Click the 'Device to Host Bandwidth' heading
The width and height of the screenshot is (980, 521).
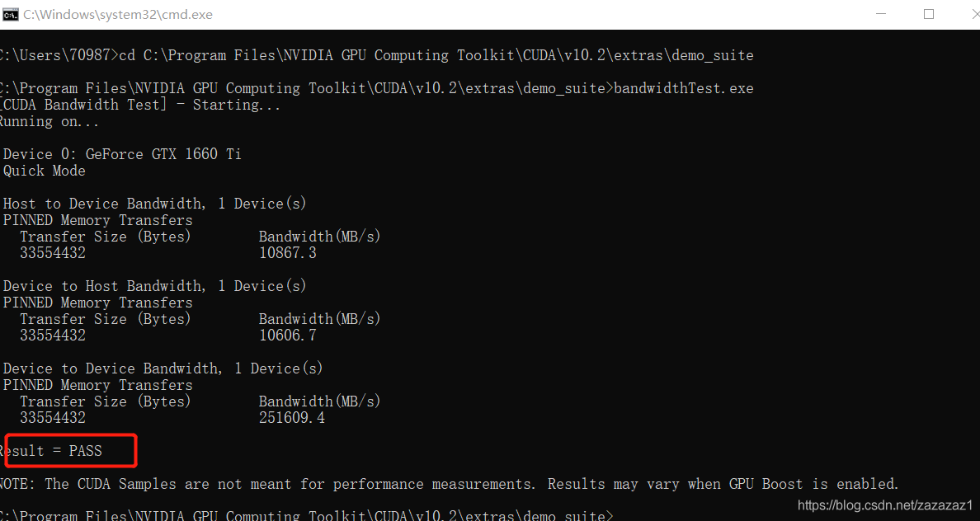(154, 286)
